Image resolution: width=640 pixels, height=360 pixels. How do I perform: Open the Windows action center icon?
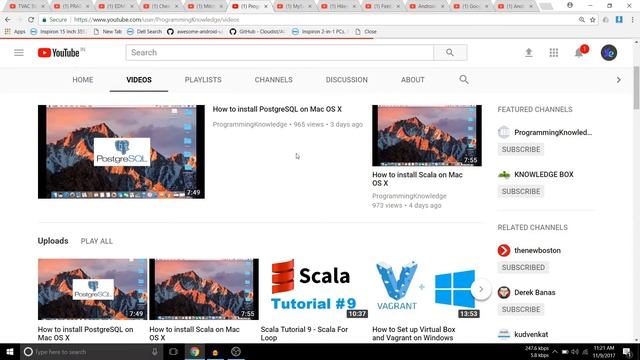(x=627, y=352)
